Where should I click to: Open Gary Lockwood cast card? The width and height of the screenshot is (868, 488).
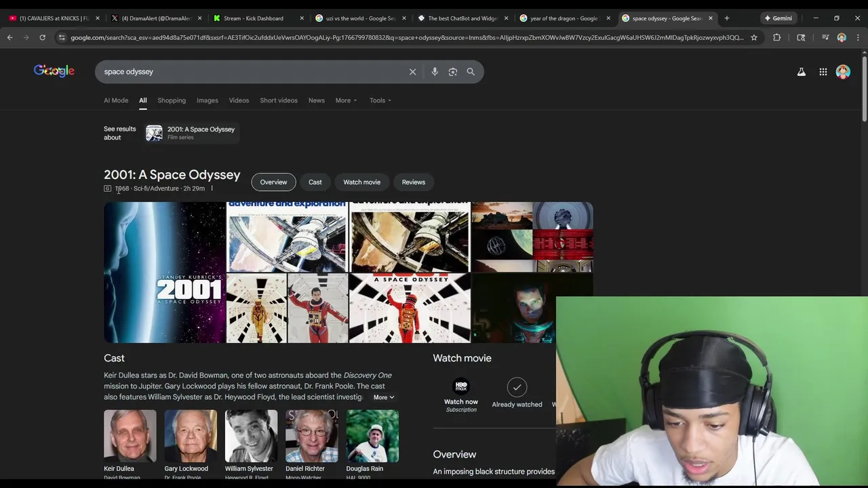point(190,444)
